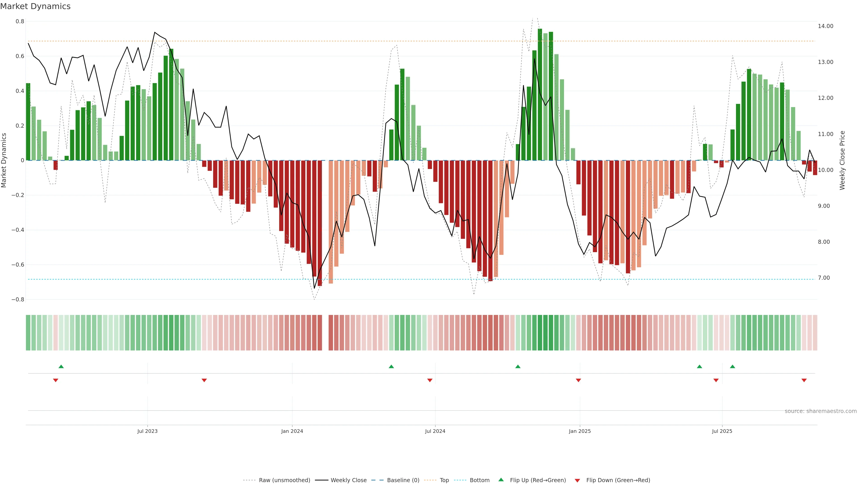Click the Weekly Close Price axis title
The width and height of the screenshot is (868, 488).
tap(842, 160)
